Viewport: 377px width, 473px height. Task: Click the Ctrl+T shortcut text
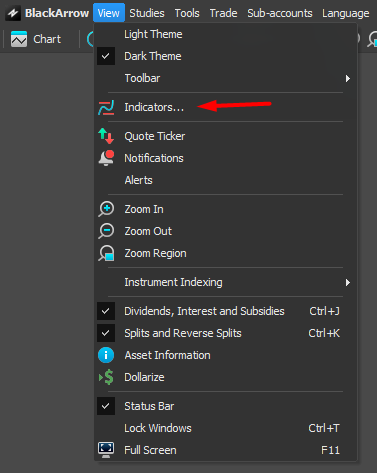pos(324,428)
